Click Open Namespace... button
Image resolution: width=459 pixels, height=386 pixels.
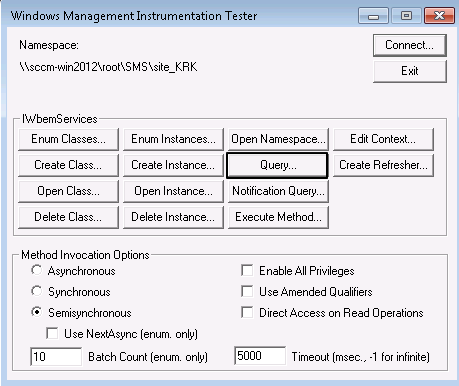(278, 139)
